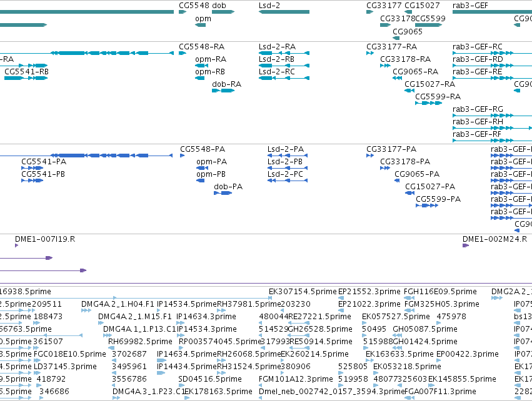Screen dimensions: 532x401
Task: Click the Lsd-2 gene label
Action: [x=269, y=6]
